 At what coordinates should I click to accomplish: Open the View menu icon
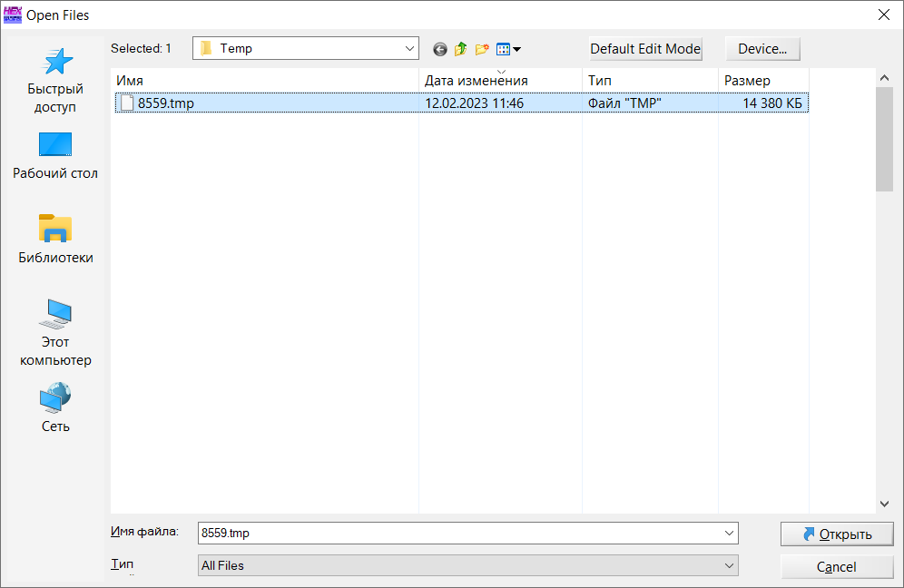pyautogui.click(x=507, y=49)
